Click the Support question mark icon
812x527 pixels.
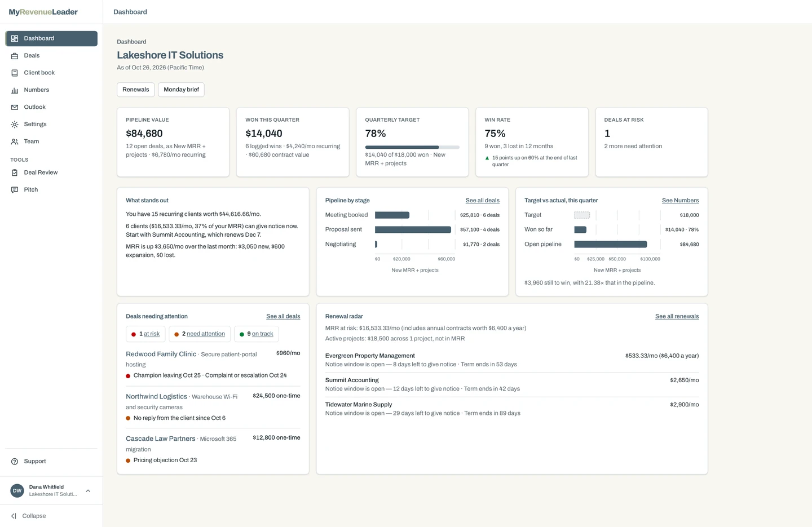[15, 462]
